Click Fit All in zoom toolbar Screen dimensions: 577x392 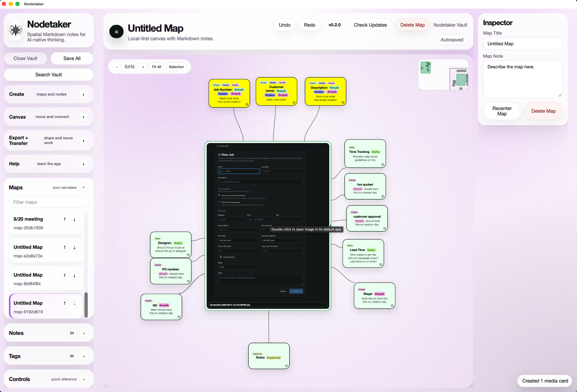156,67
